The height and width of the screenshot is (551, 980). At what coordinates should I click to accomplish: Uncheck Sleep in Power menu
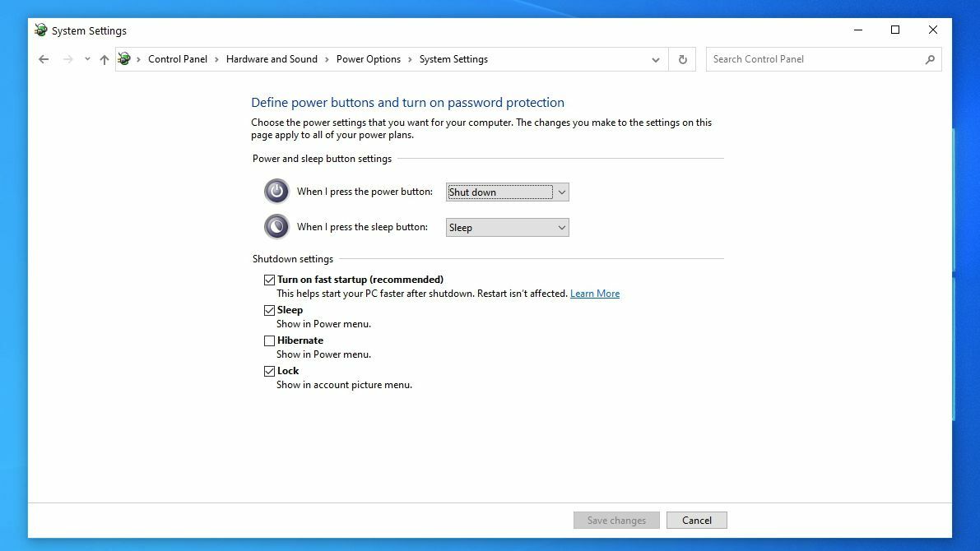click(x=269, y=311)
